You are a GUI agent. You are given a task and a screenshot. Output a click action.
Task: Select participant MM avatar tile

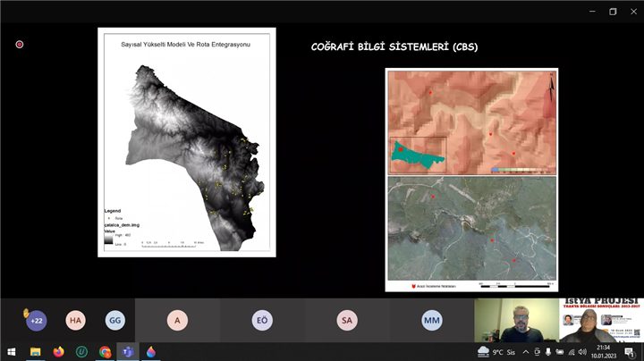pyautogui.click(x=432, y=321)
